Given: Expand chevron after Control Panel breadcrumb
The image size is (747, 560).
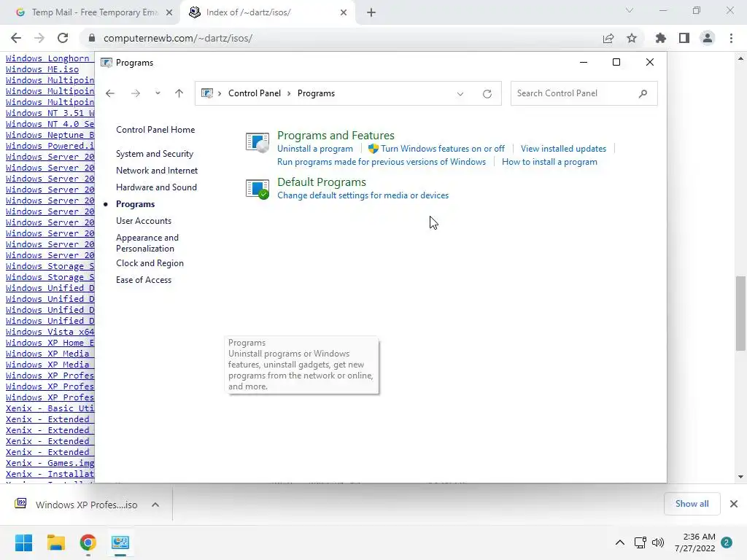Looking at the screenshot, I should (x=289, y=93).
